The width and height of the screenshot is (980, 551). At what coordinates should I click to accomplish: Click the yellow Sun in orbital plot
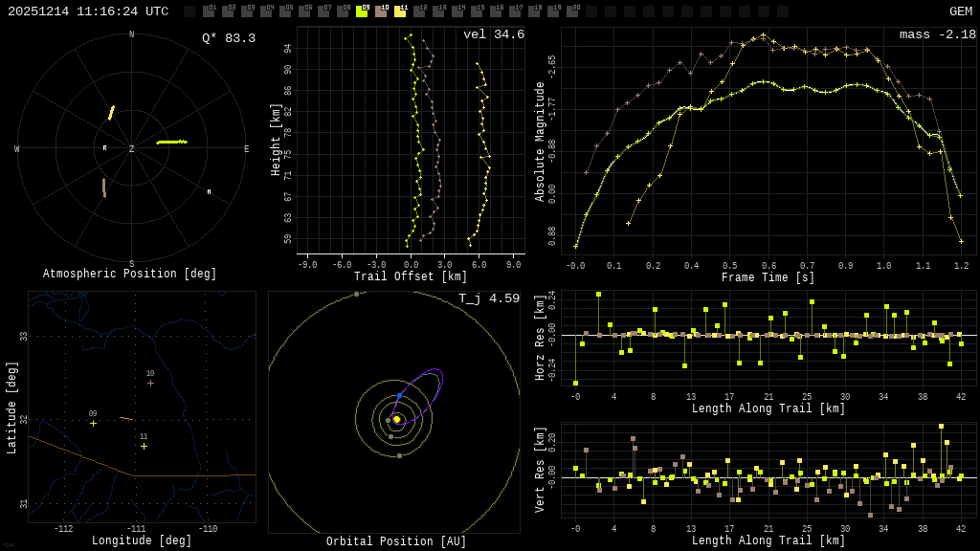396,419
